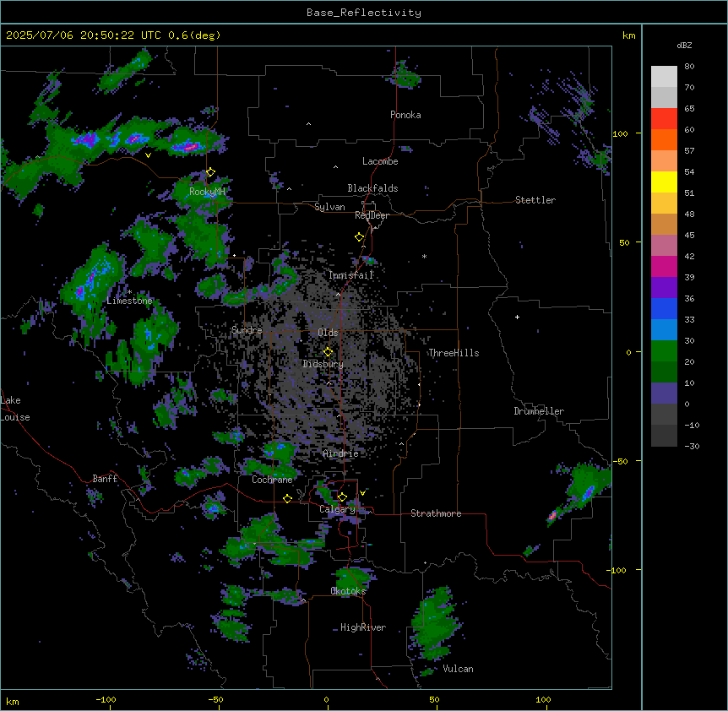Image resolution: width=728 pixels, height=711 pixels.
Task: Select the dark green 10-20 dBZ legend swatch
Action: click(664, 372)
